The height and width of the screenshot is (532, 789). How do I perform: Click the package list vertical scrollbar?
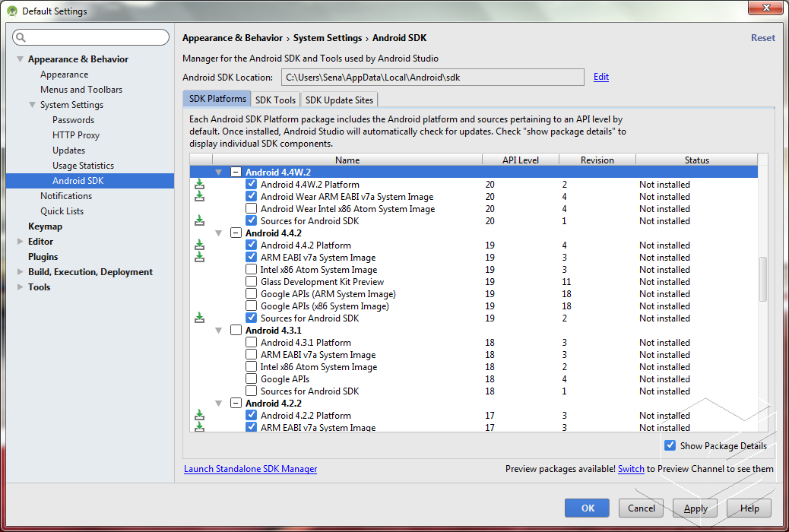(x=763, y=280)
